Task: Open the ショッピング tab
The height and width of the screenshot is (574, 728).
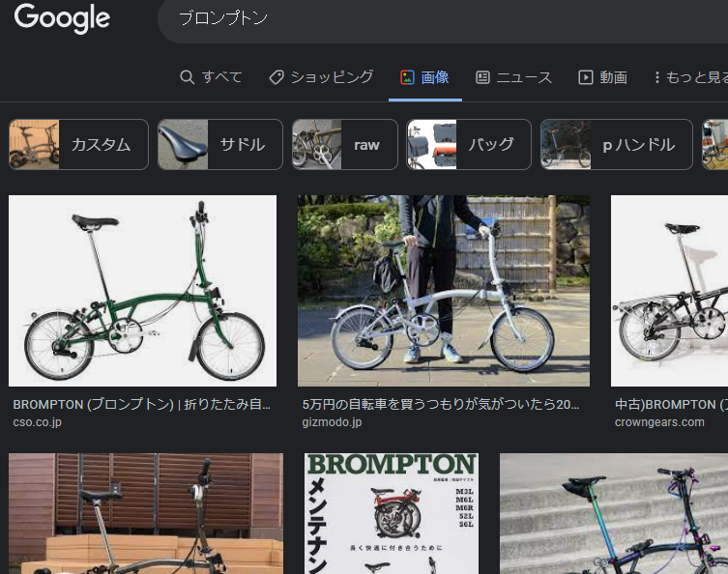Action: point(321,77)
